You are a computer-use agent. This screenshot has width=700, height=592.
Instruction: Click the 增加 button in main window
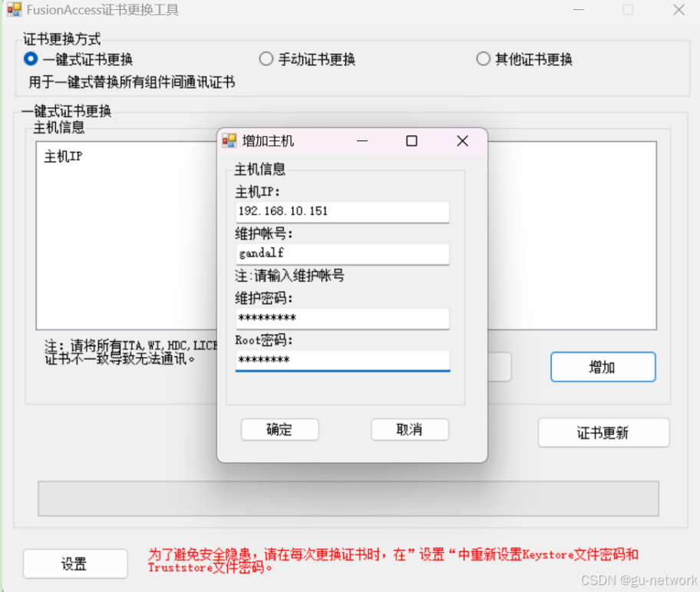603,367
